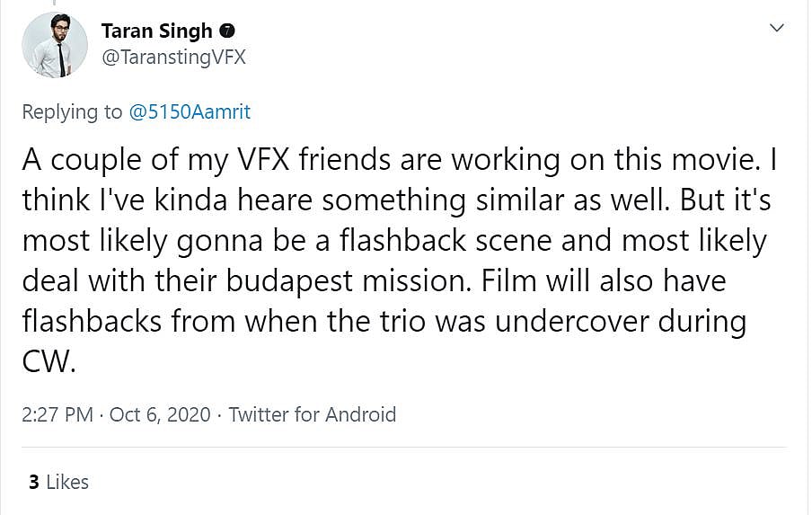Click the bold number 3 likes count
The image size is (812, 515).
33,483
